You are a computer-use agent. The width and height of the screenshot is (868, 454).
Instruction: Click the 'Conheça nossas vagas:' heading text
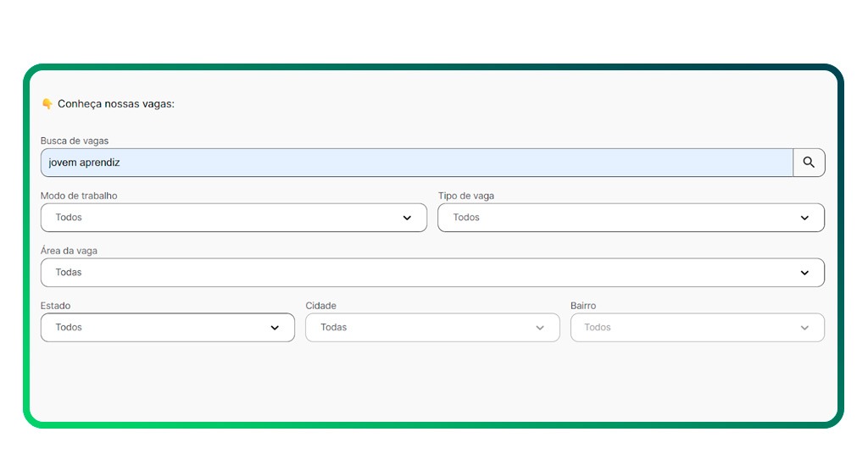[115, 104]
